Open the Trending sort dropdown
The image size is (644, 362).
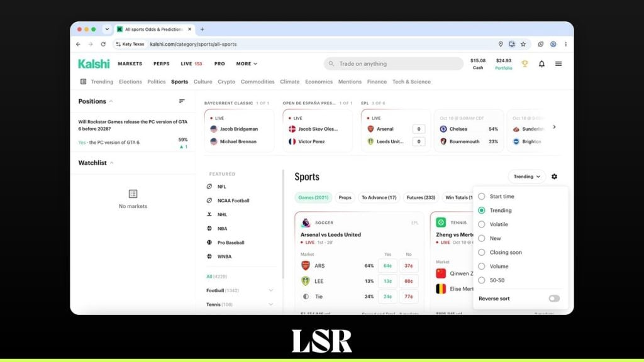point(526,177)
